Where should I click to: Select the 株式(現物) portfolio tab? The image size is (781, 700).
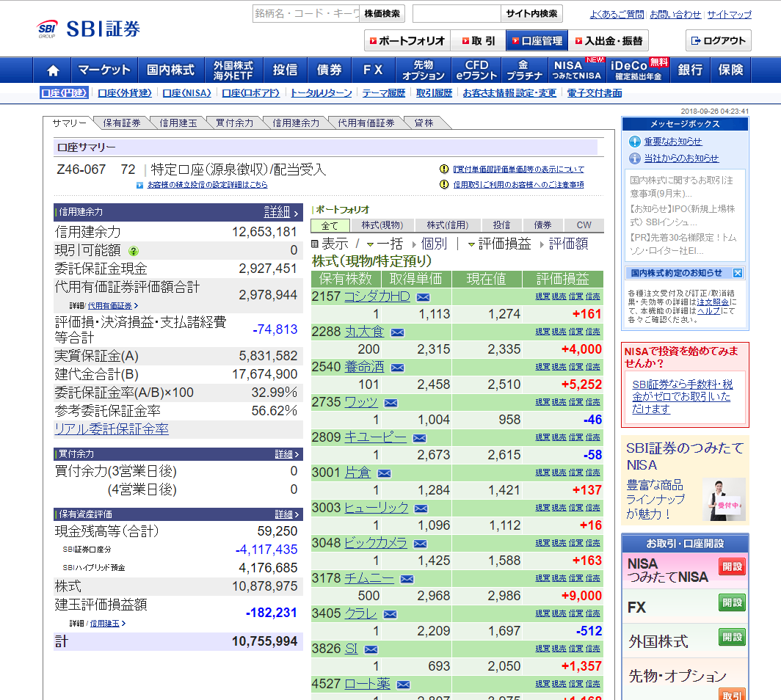(382, 225)
